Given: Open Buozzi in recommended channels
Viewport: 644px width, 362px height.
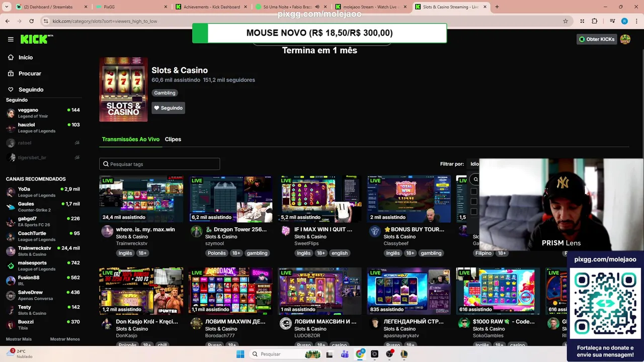Looking at the screenshot, I should click(x=43, y=325).
